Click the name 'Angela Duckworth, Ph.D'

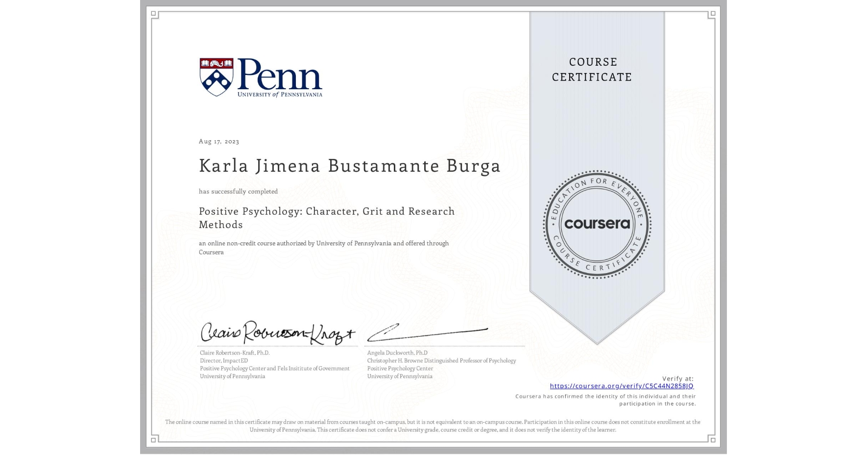(397, 353)
